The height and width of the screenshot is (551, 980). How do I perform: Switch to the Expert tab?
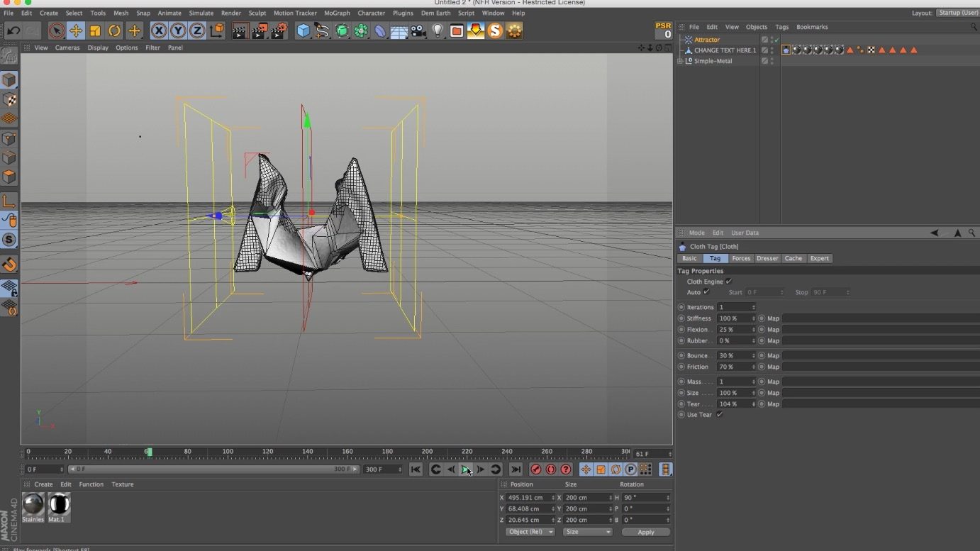coord(819,258)
